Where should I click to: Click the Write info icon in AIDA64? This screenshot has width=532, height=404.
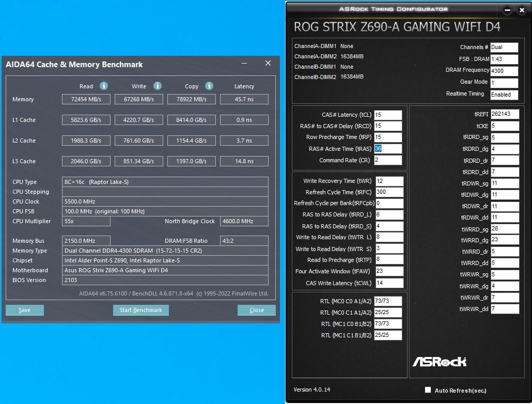tap(158, 86)
